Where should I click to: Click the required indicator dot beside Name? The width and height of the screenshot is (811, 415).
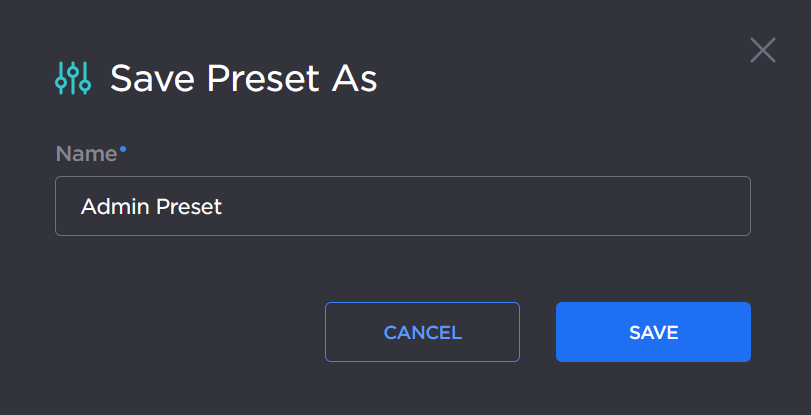click(x=123, y=148)
